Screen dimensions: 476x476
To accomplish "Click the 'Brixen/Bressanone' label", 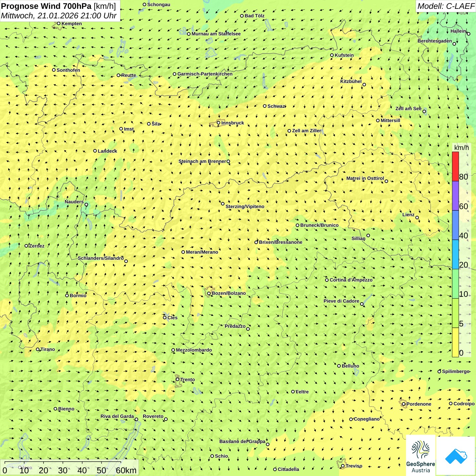I will (280, 242).
